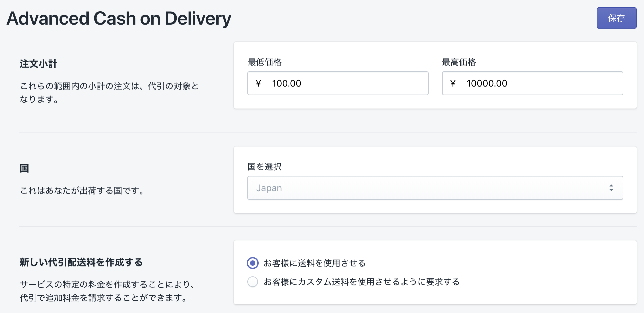
Task: Select お客様に送料を使用させる radio option
Action: pyautogui.click(x=253, y=263)
